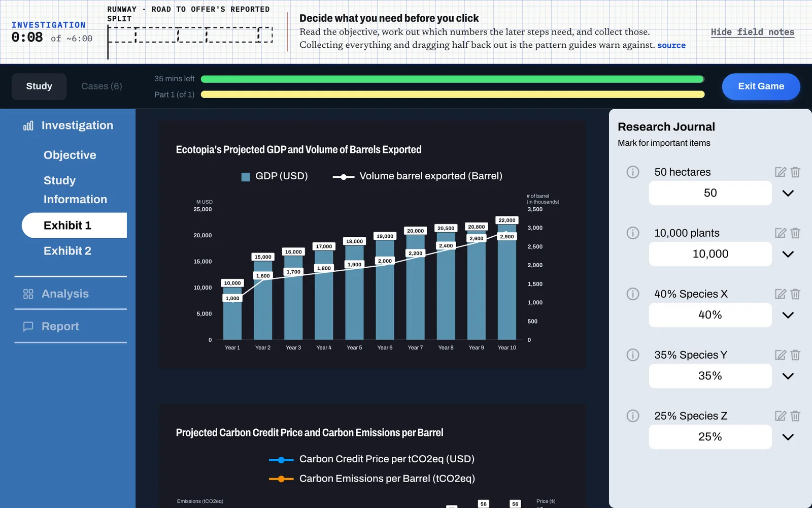Expand the 10,000 plants dropdown chevron
The width and height of the screenshot is (812, 508).
788,254
